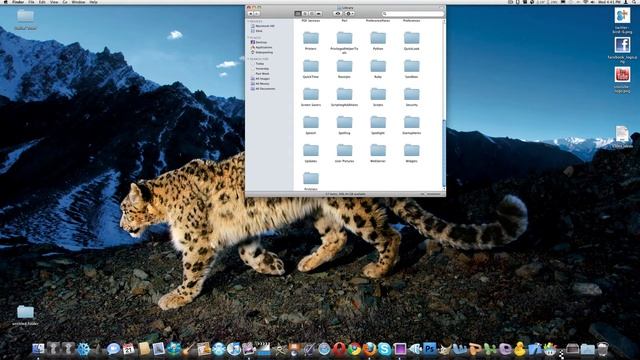Screen dimensions: 640x360
Task: Select the Speech folder icon
Action: click(311, 123)
